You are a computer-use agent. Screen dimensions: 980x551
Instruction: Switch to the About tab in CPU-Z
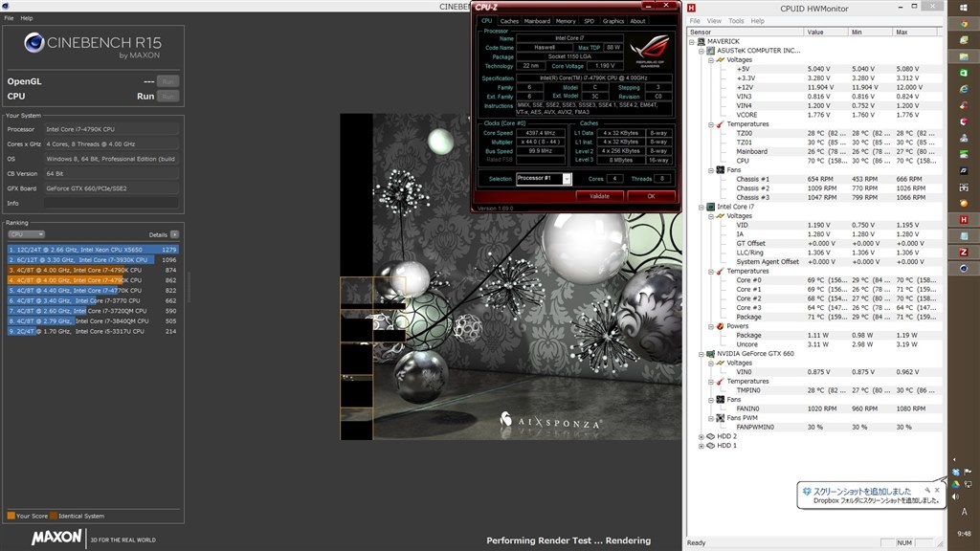[x=637, y=21]
